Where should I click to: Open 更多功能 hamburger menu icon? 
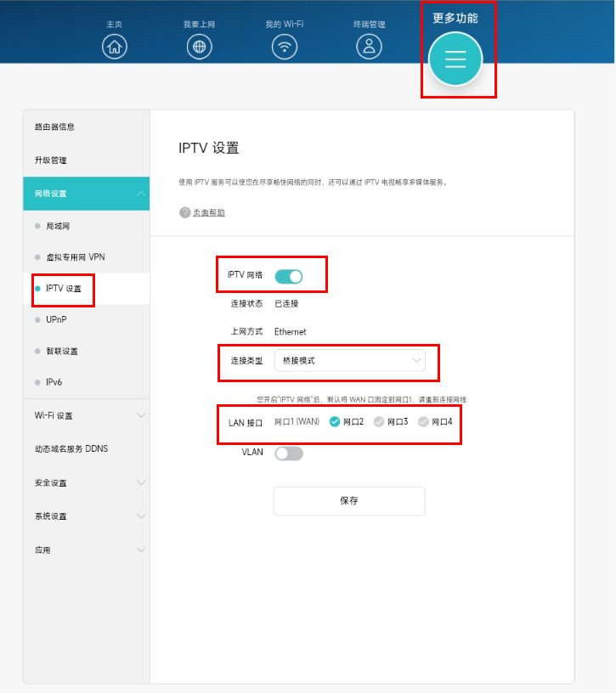click(x=455, y=59)
